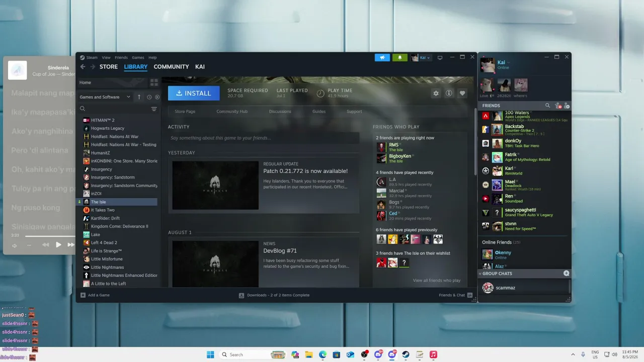Open File Explorer from the taskbar
Viewport: 644px width, 362px height.
pyautogui.click(x=309, y=354)
